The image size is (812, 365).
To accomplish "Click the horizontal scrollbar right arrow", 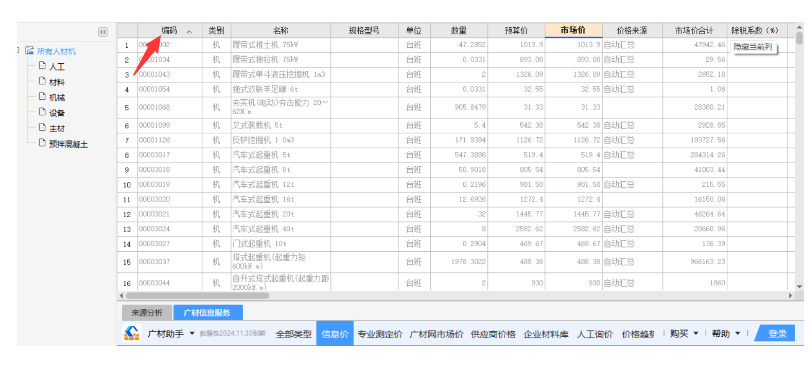I will tap(790, 296).
